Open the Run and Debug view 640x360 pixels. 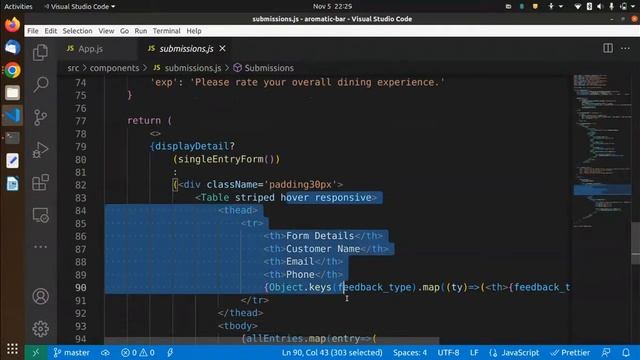40,150
